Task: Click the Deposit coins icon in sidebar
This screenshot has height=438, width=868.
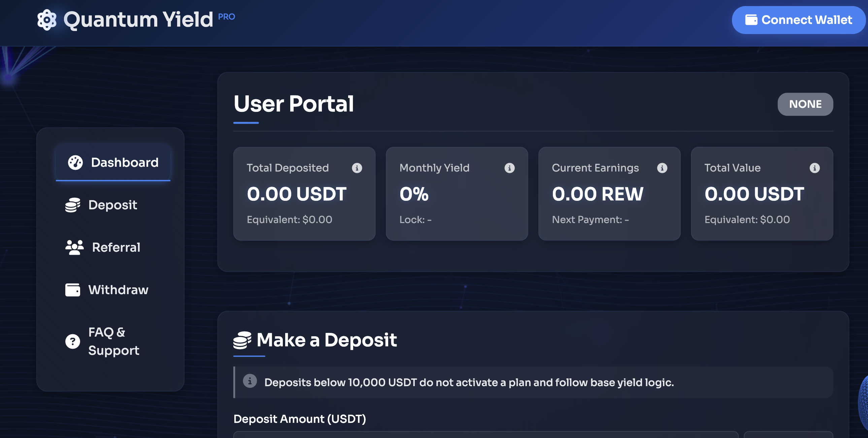Action: (73, 205)
